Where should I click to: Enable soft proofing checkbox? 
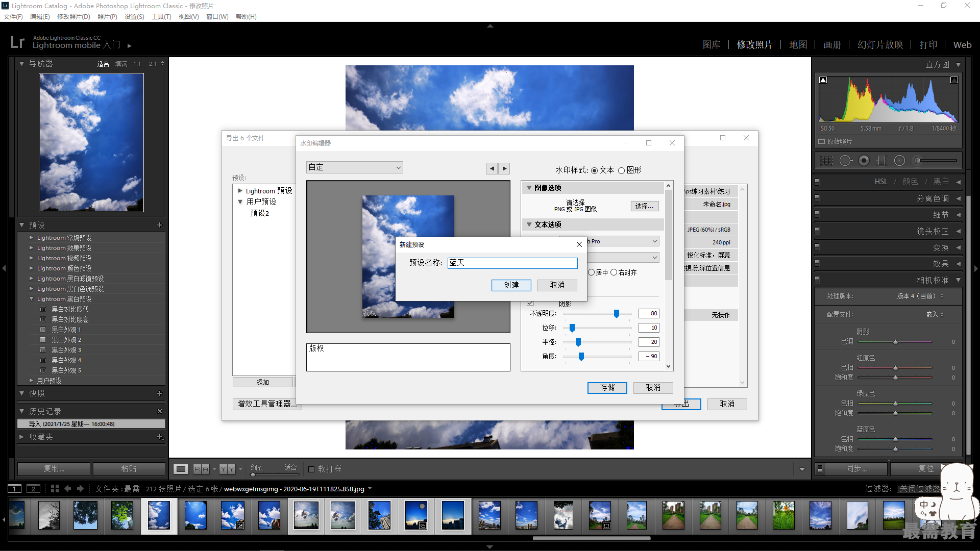click(311, 469)
